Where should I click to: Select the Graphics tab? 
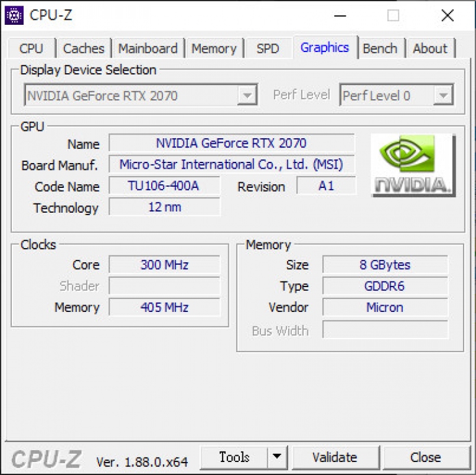(325, 47)
